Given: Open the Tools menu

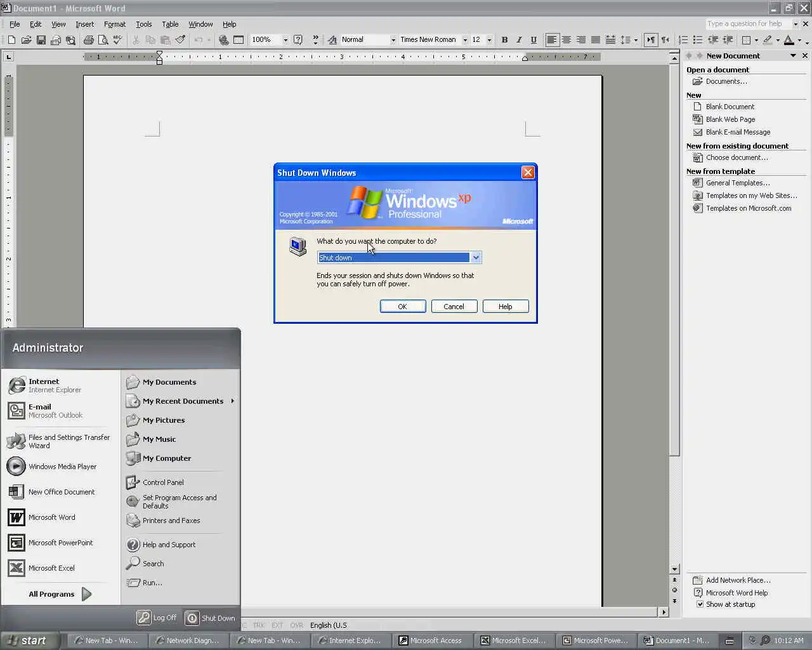Looking at the screenshot, I should [144, 24].
